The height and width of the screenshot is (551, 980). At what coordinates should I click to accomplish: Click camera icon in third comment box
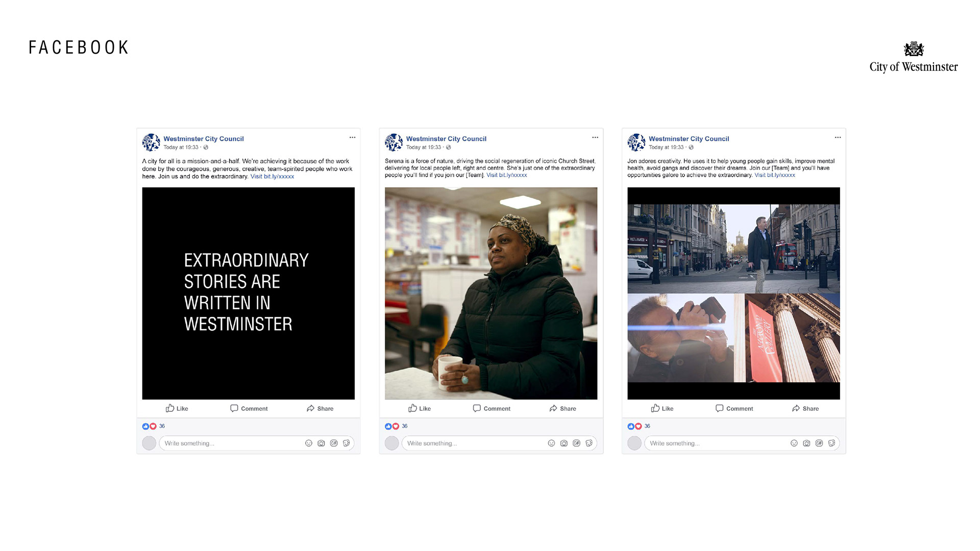pyautogui.click(x=806, y=443)
